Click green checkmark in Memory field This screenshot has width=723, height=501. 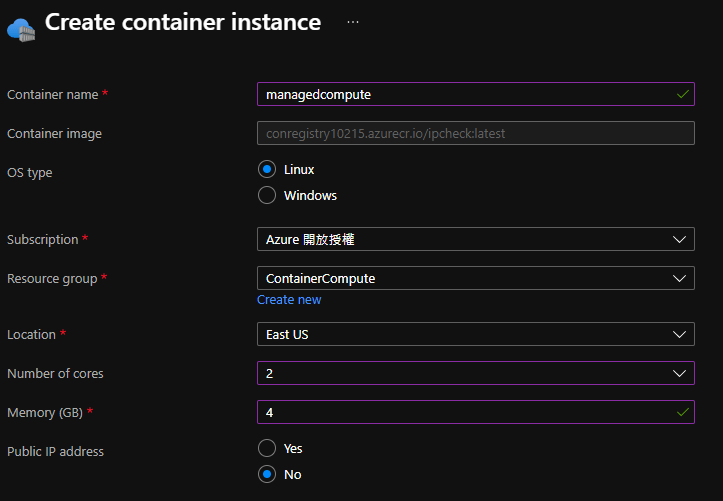coord(683,411)
